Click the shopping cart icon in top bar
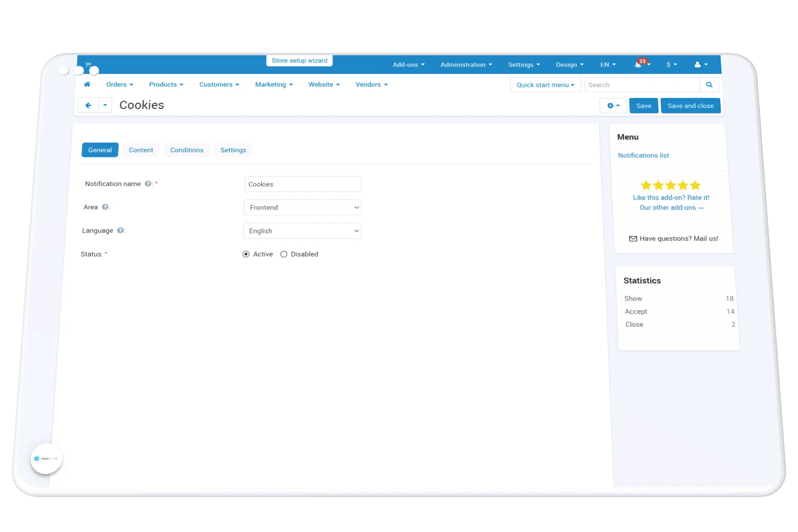 point(88,65)
